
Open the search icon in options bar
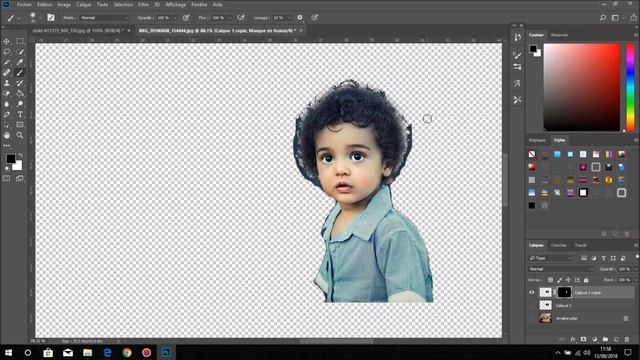[x=603, y=18]
